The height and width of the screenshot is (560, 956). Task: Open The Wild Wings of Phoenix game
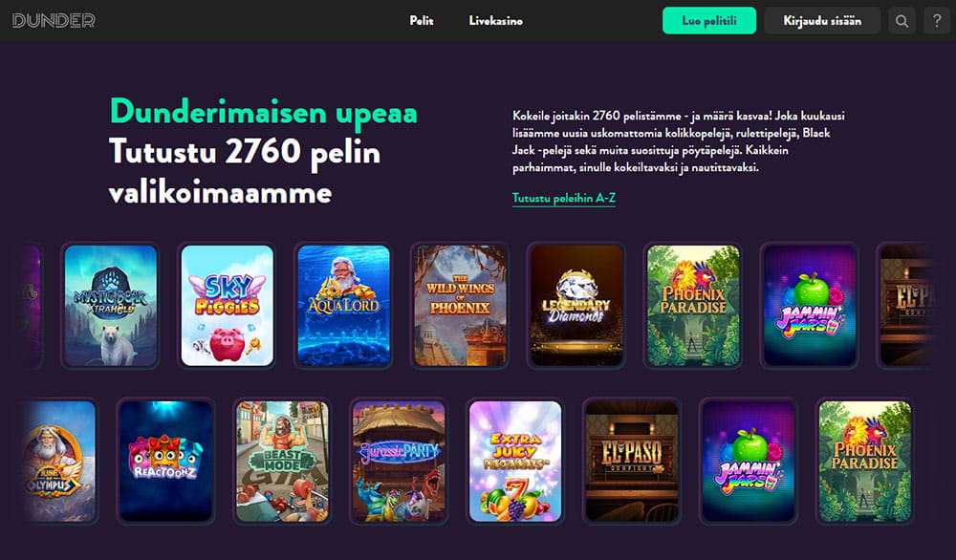point(461,306)
